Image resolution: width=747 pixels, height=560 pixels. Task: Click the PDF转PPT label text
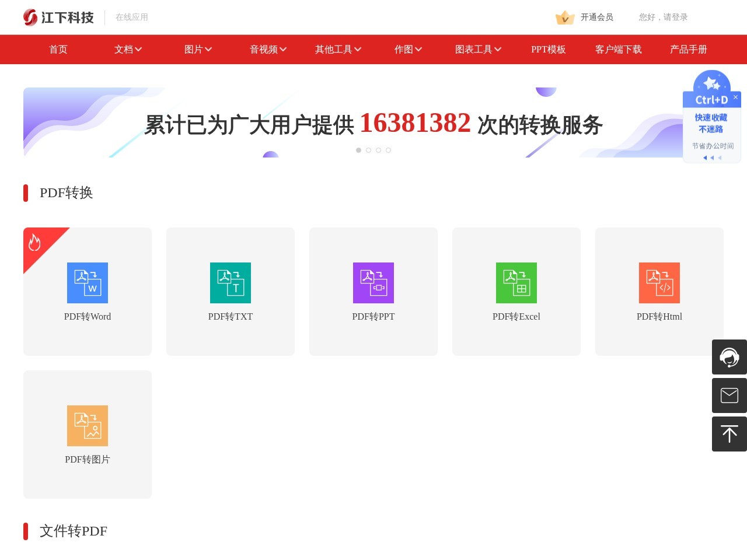coord(373,317)
